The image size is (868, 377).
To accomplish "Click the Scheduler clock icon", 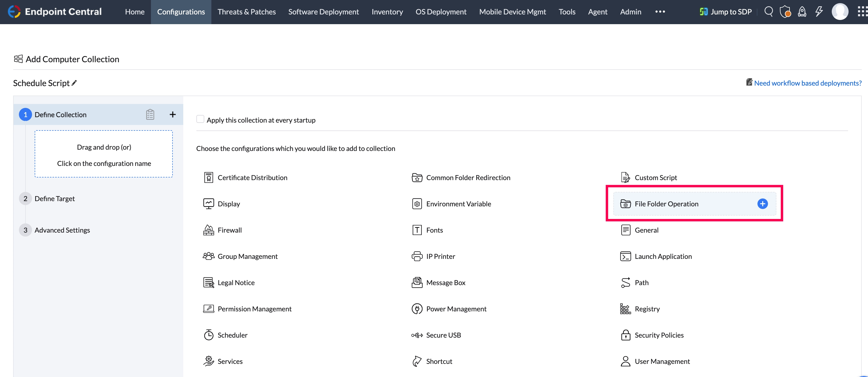I will point(208,335).
